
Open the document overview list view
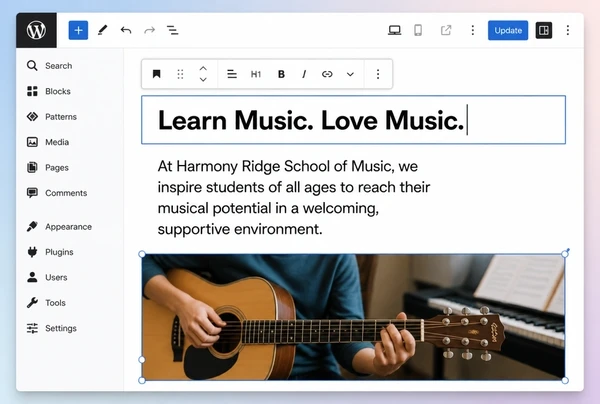pyautogui.click(x=173, y=30)
